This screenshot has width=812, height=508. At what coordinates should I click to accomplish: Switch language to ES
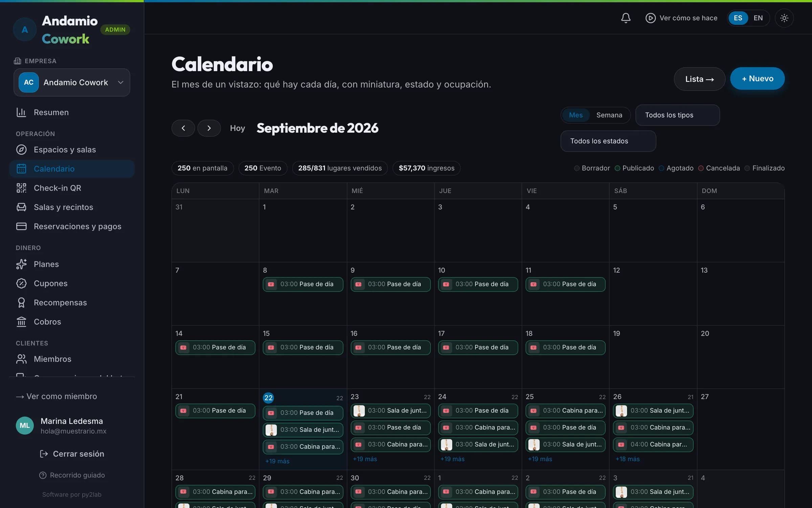coord(738,18)
